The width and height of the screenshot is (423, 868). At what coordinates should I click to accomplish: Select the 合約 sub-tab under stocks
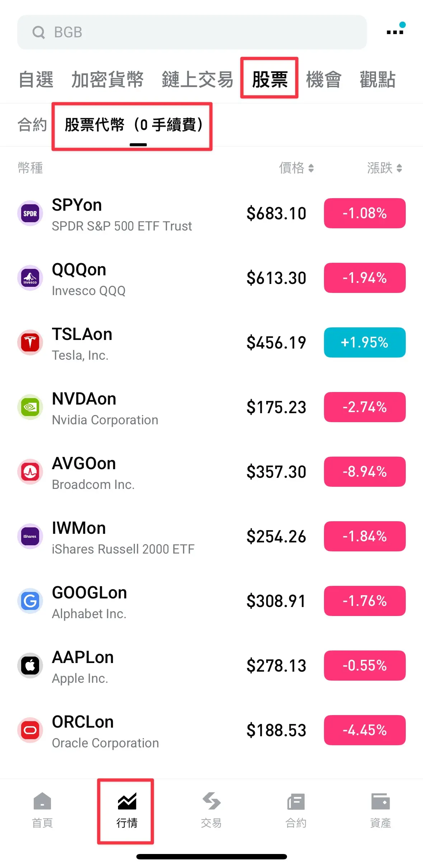(x=32, y=125)
